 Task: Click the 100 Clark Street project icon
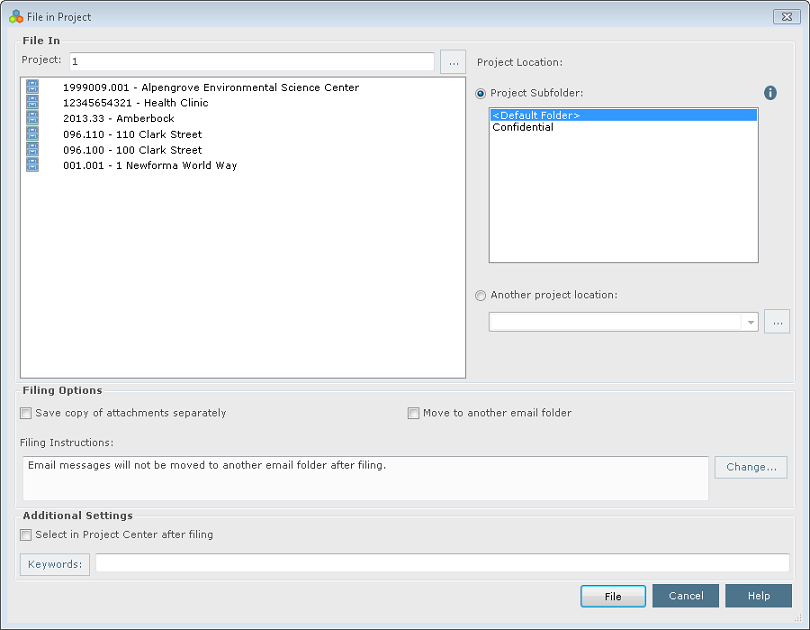pyautogui.click(x=32, y=149)
